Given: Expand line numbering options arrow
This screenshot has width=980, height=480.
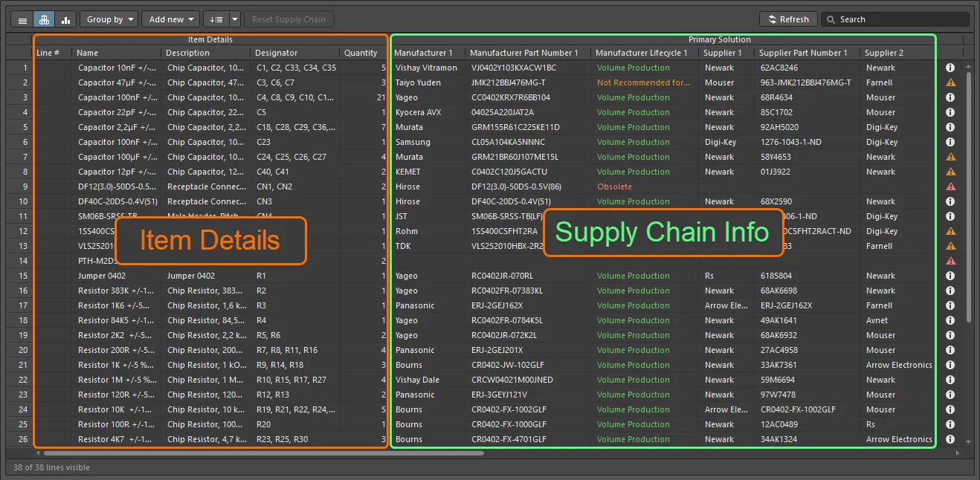Looking at the screenshot, I should [x=235, y=19].
